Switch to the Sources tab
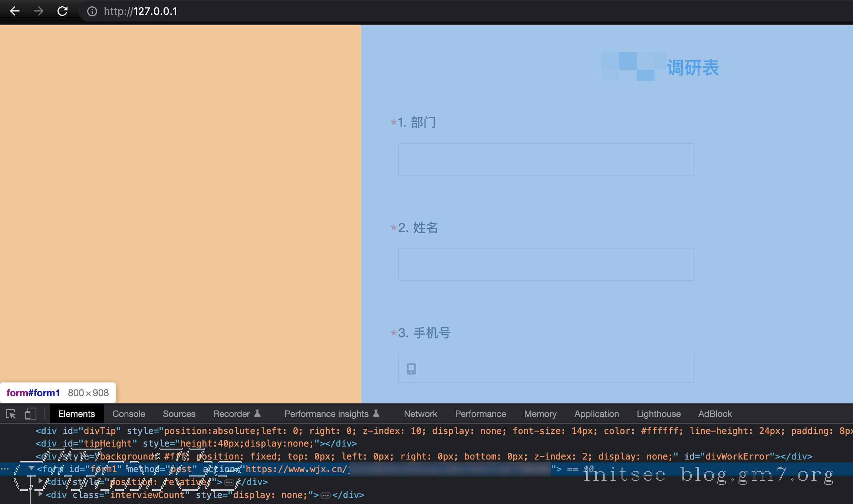 (x=179, y=414)
